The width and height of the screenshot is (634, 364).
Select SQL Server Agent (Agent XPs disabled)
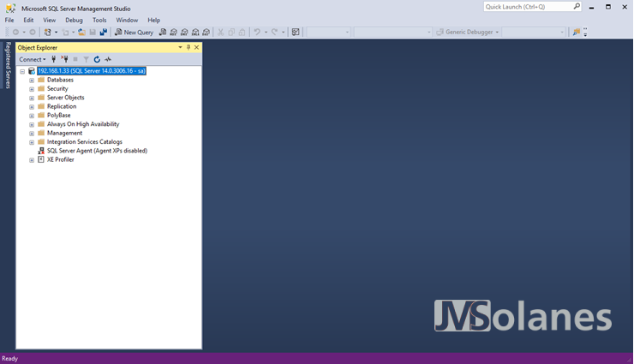click(97, 151)
